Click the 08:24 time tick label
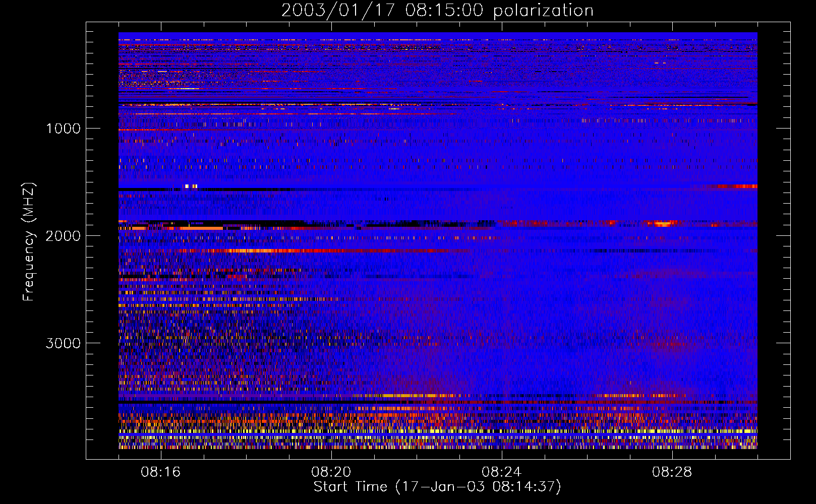This screenshot has width=816, height=504. tap(502, 472)
